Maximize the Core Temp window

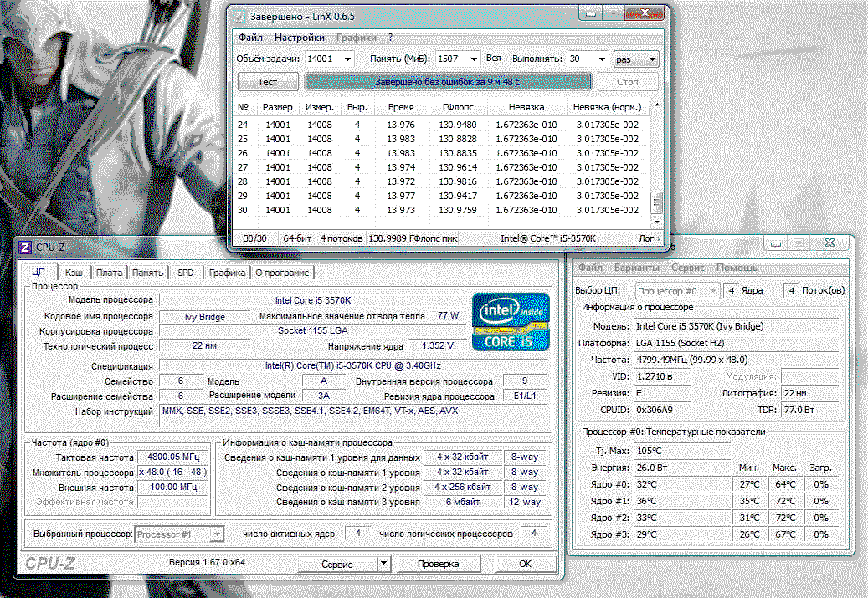(x=799, y=243)
